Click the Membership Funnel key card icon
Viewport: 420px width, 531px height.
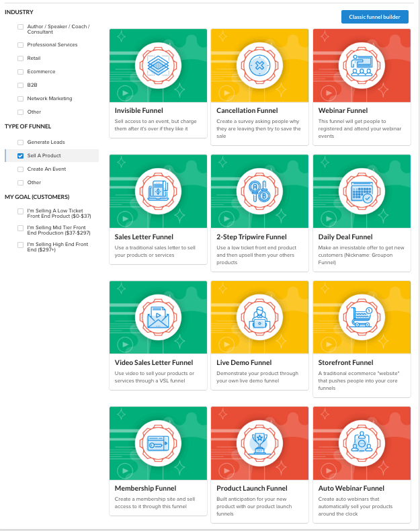pyautogui.click(x=158, y=444)
